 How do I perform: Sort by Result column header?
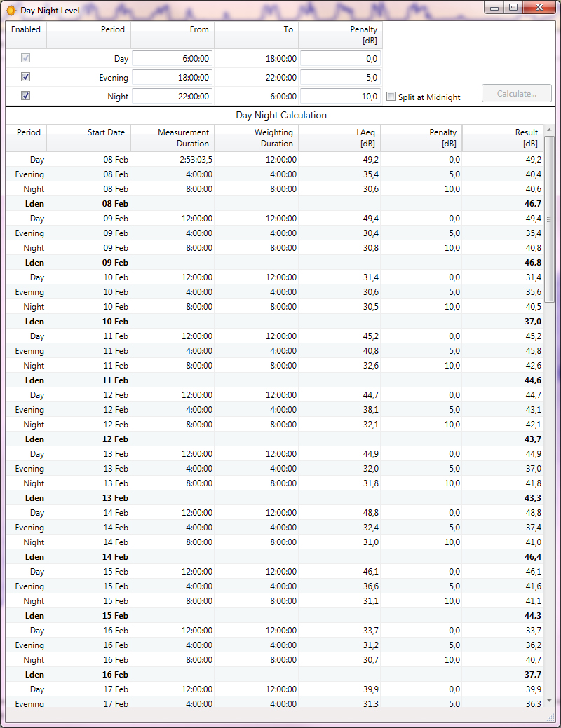point(503,137)
